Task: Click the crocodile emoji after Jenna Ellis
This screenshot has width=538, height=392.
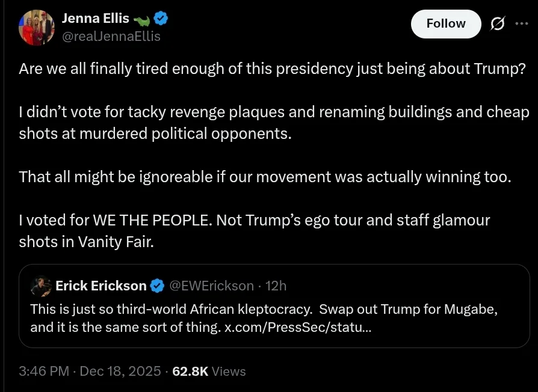Action: point(142,19)
